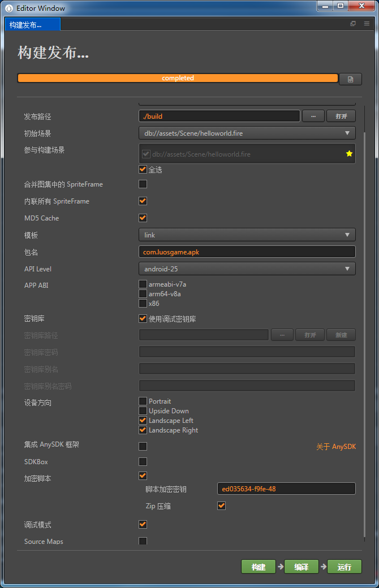
Task: Click the 发布路径 ./build input field
Action: pyautogui.click(x=219, y=116)
